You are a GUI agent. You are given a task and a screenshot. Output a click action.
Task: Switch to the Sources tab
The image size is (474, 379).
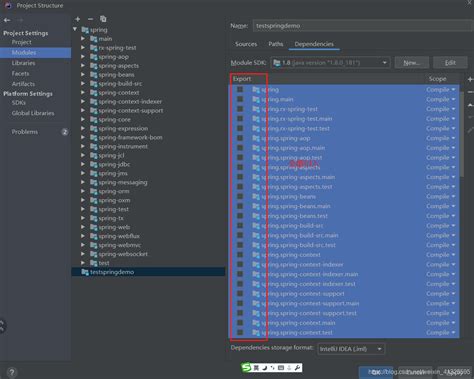(246, 44)
